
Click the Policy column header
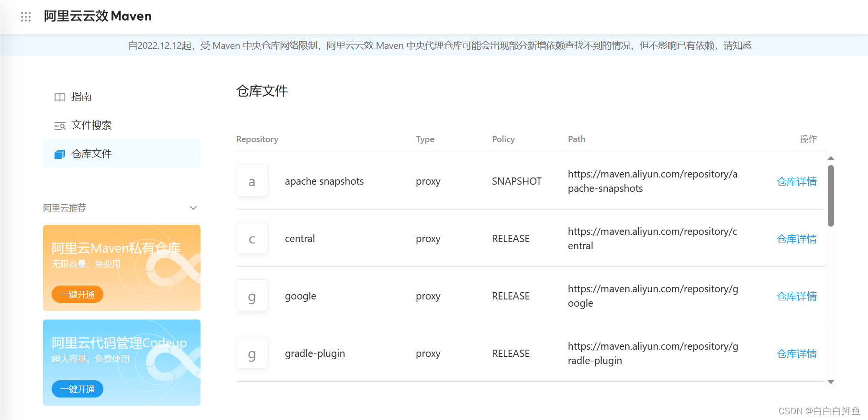[x=503, y=139]
